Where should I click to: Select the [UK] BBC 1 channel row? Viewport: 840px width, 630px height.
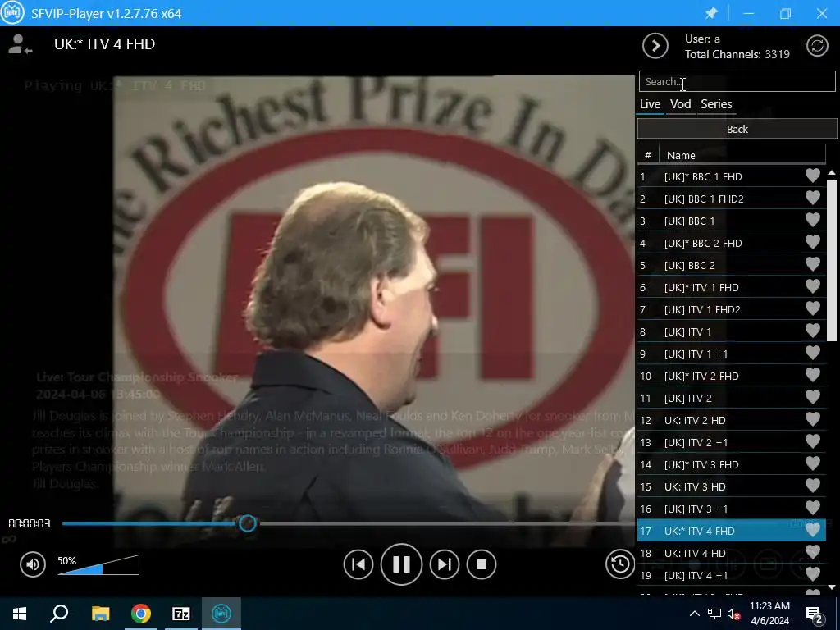coord(731,221)
